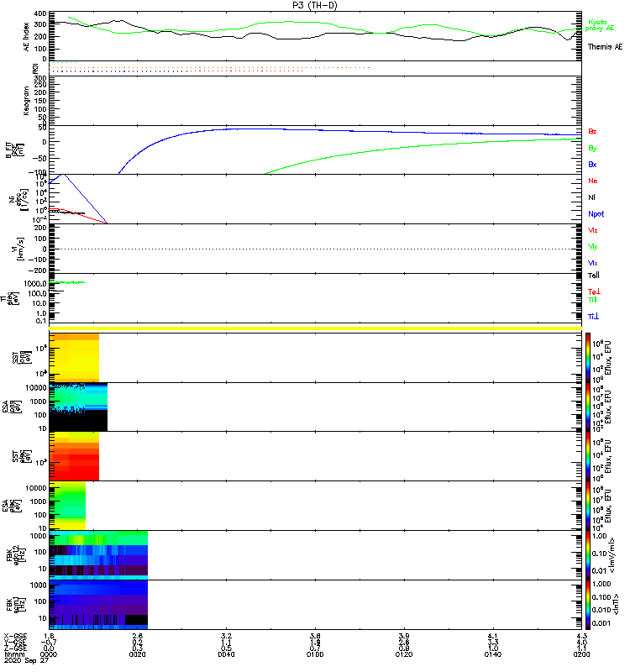The width and height of the screenshot is (630, 672).
Task: Click the FBK edc12 "<|mV/m|>" color bar
Action: tap(588, 555)
